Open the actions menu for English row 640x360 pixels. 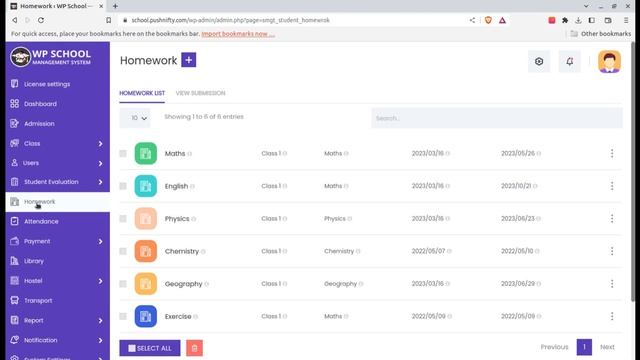point(612,186)
